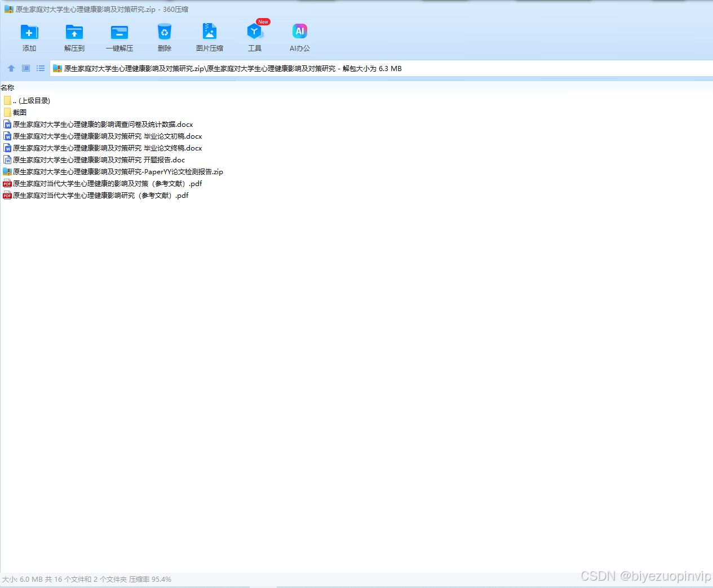
Task: Go up one level with the arrow icon
Action: pos(11,68)
